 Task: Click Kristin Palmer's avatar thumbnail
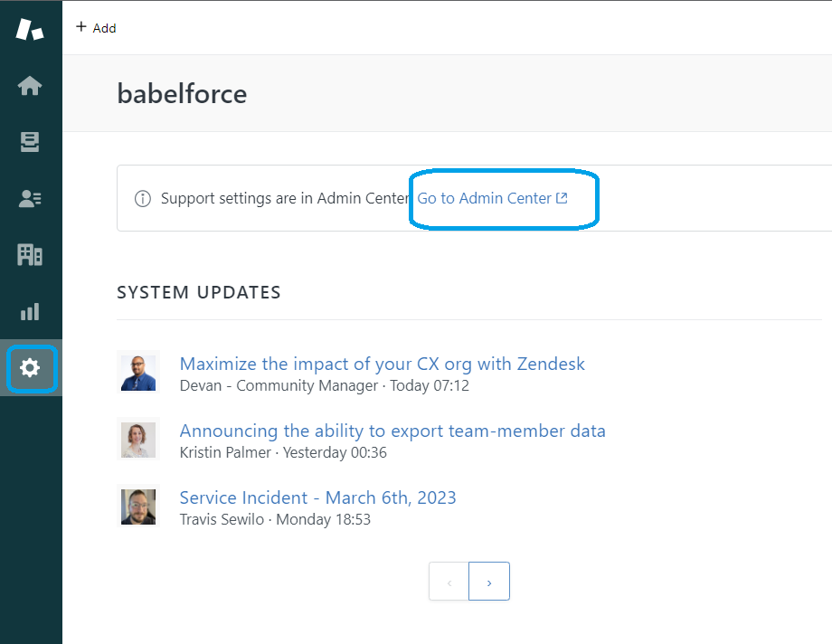click(138, 440)
